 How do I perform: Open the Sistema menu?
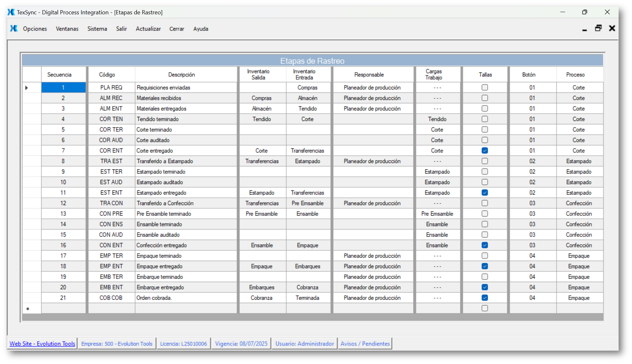point(97,29)
